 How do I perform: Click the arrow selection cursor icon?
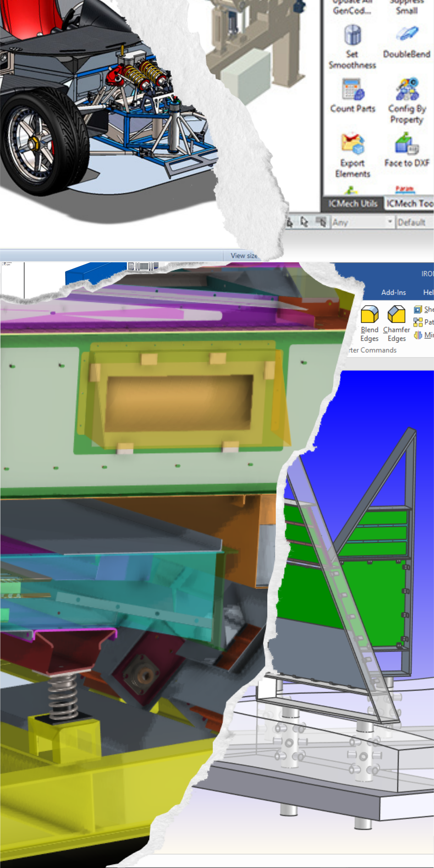[304, 222]
